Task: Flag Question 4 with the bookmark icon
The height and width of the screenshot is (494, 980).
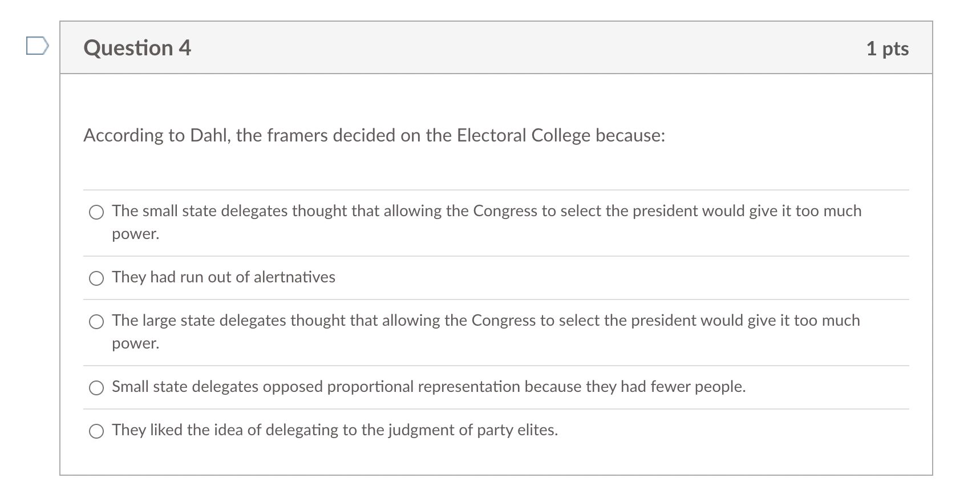Action: [x=37, y=46]
